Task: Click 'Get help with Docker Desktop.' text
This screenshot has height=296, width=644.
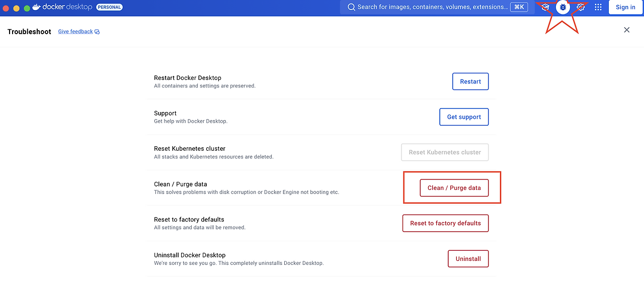Action: (x=191, y=121)
